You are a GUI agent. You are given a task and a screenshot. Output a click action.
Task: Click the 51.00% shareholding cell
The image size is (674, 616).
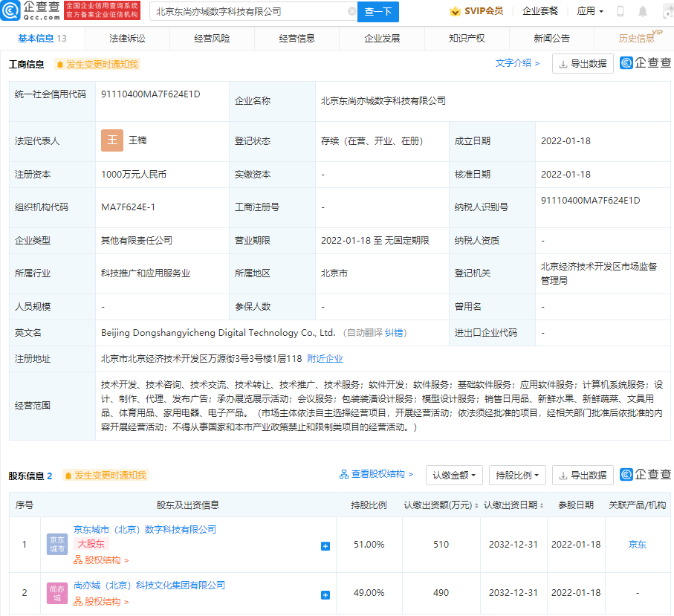tap(369, 544)
